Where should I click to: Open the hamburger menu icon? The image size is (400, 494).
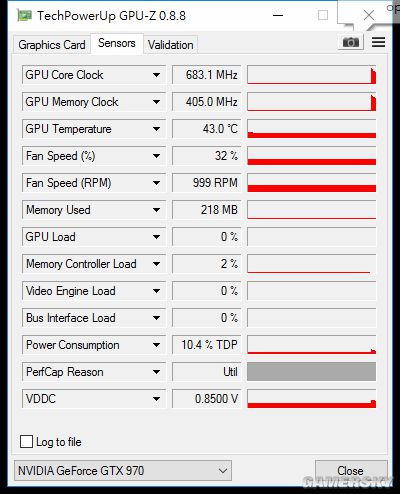[x=378, y=42]
